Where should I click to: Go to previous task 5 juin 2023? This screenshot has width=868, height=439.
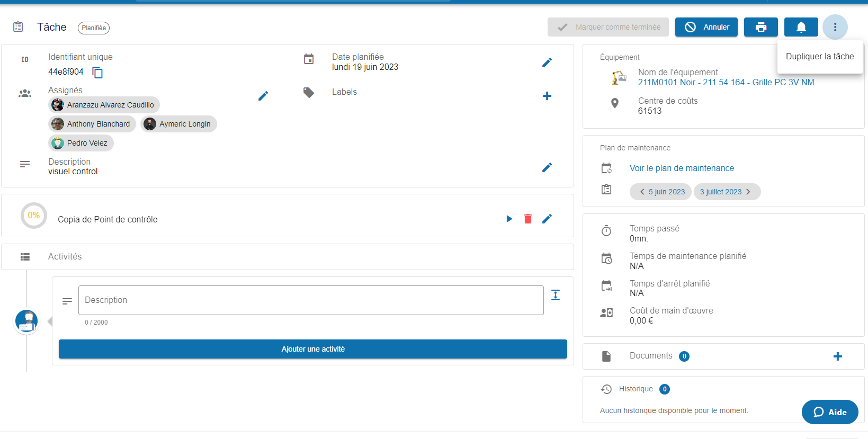click(x=661, y=192)
